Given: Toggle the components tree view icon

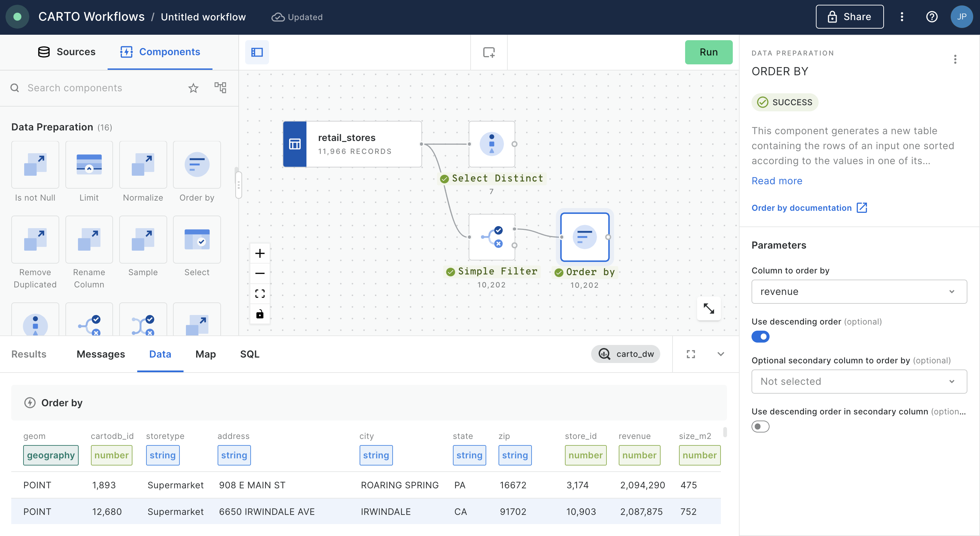Looking at the screenshot, I should coord(220,88).
